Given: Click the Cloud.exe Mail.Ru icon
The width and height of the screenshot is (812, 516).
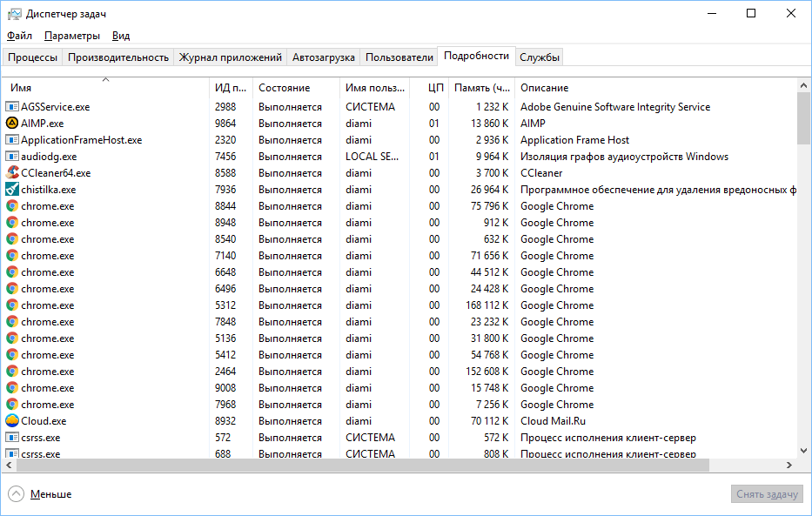Looking at the screenshot, I should (x=12, y=421).
